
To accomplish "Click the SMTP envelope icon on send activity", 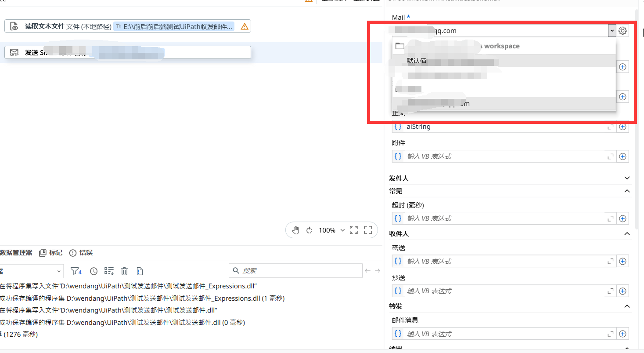I will coord(14,52).
